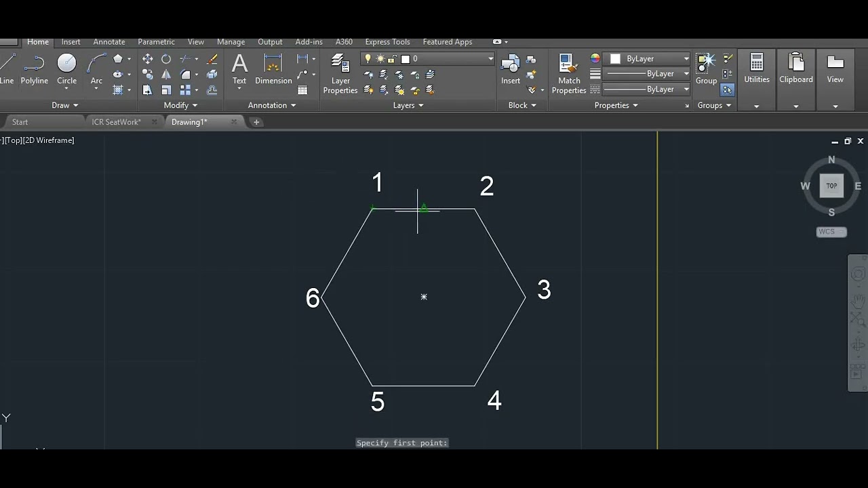Close the Drawing1 file tab

coord(234,122)
